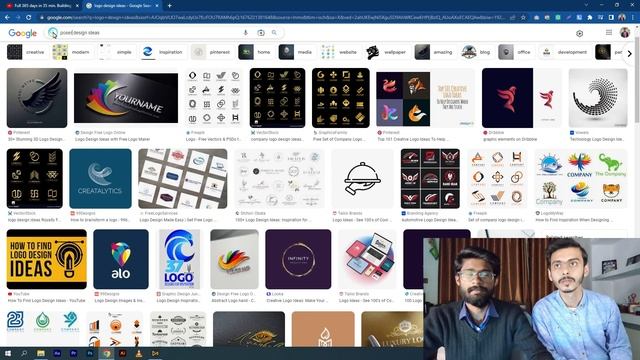The width and height of the screenshot is (640, 360).
Task: Open Automotive Logo Design Ideas link
Action: tap(430, 220)
